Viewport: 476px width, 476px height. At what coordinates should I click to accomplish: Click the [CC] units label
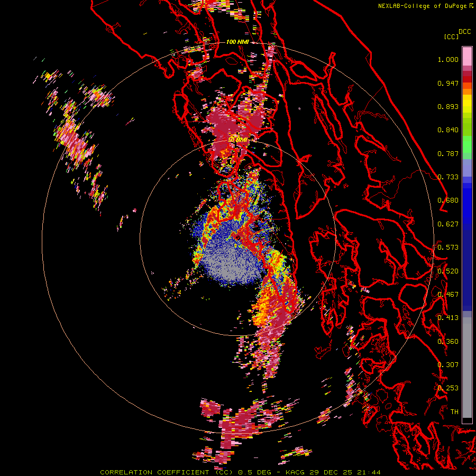point(451,36)
